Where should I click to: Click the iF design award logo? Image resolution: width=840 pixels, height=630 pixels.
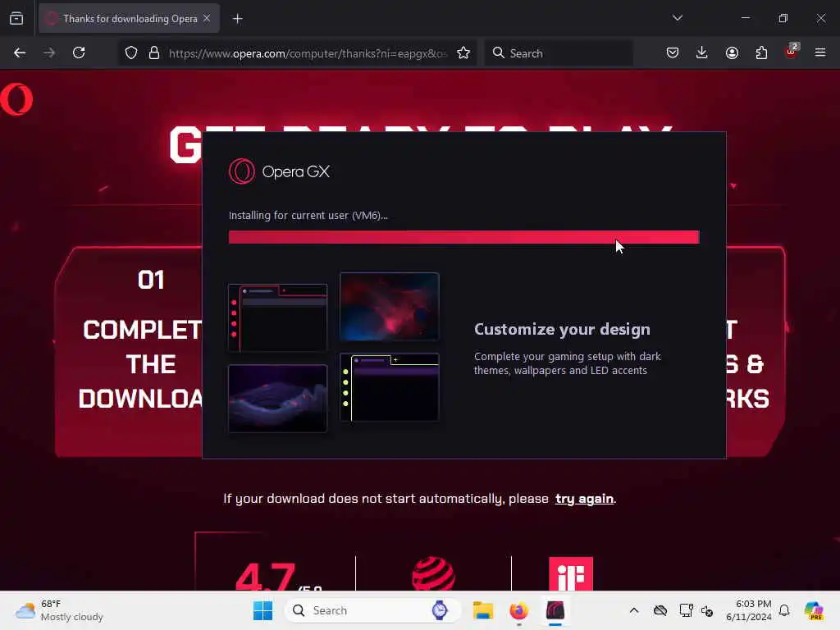(571, 573)
